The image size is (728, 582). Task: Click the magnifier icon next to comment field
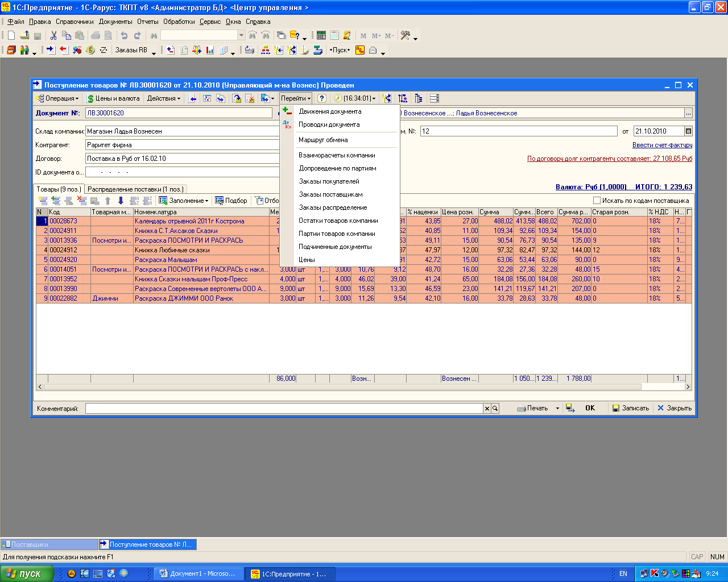[x=495, y=409]
